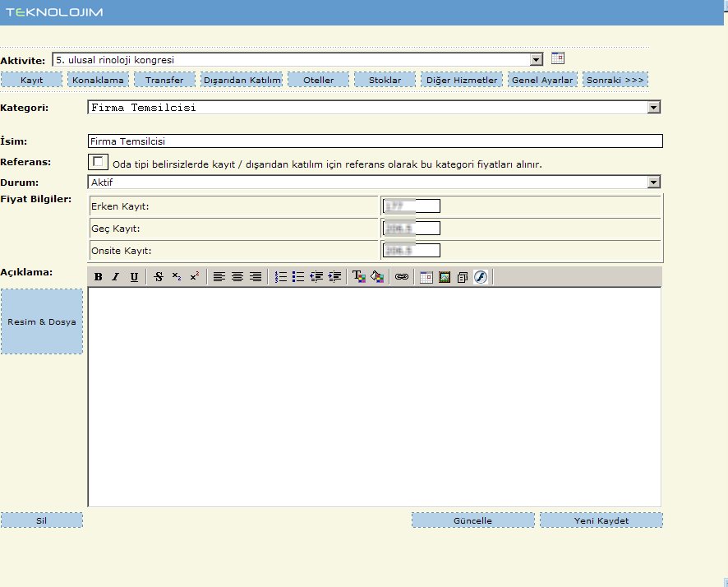Apply superscript formatting
The width and height of the screenshot is (728, 587).
point(195,277)
